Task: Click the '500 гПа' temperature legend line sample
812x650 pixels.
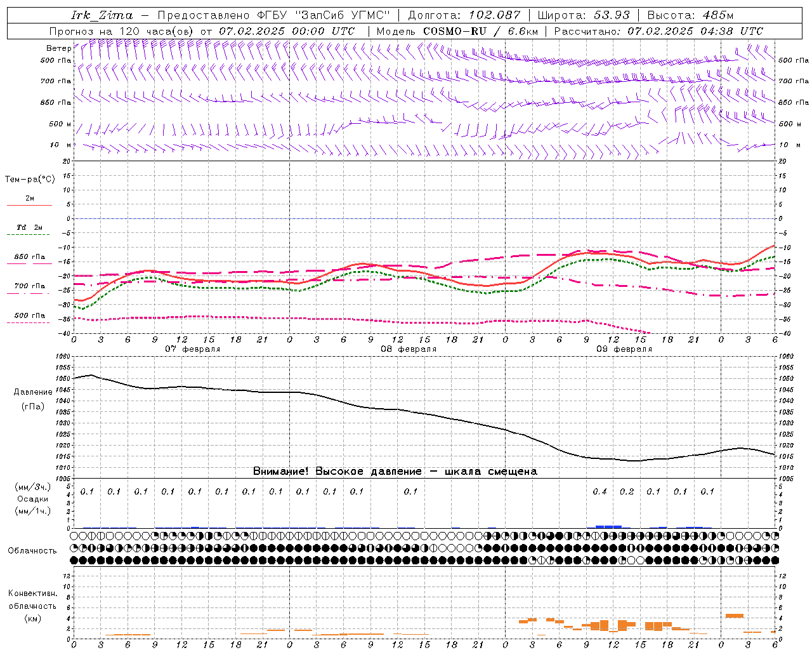Action: (29, 322)
